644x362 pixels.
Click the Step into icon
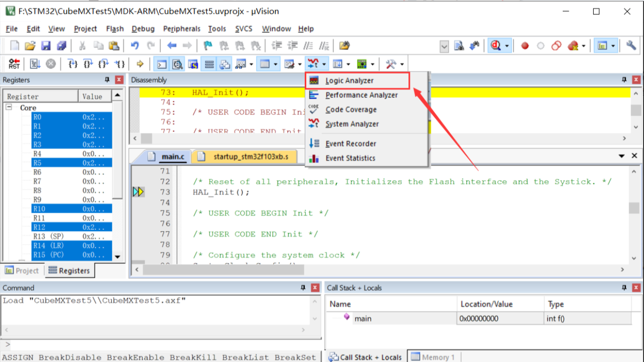point(73,64)
